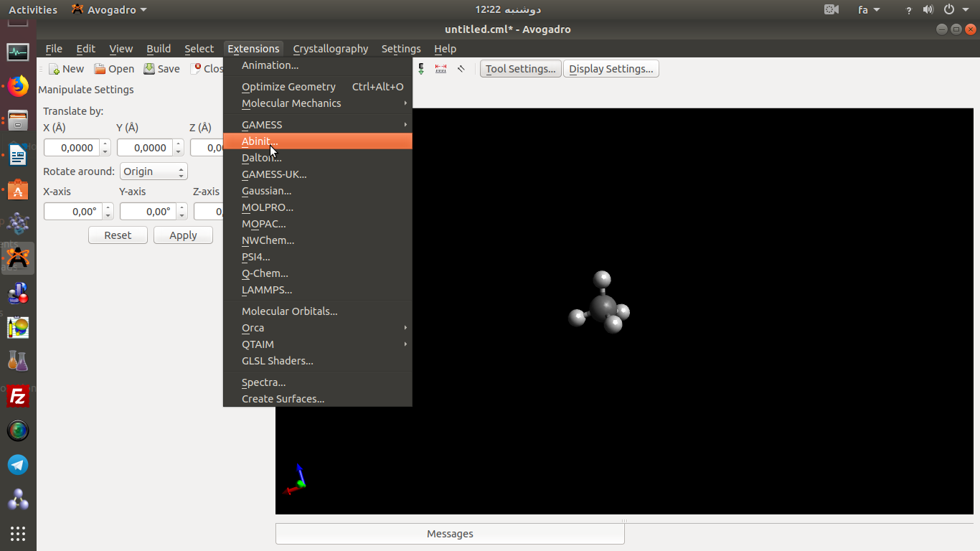Click the Reset button

coord(118,235)
